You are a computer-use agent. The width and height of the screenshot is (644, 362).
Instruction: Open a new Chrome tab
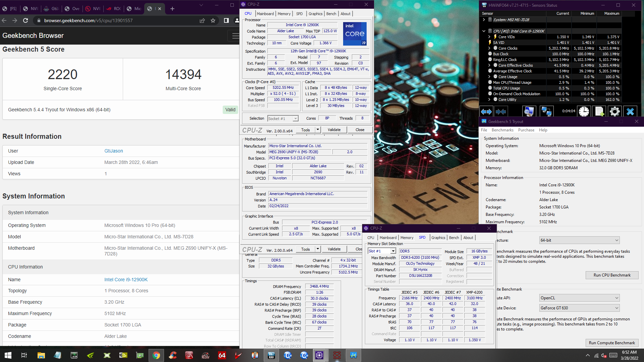pos(172,9)
